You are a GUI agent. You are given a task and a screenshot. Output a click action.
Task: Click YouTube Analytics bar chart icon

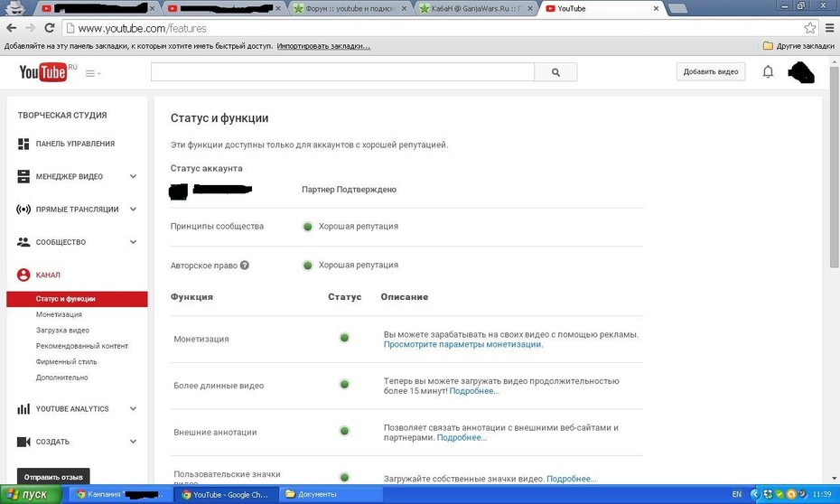(23, 408)
